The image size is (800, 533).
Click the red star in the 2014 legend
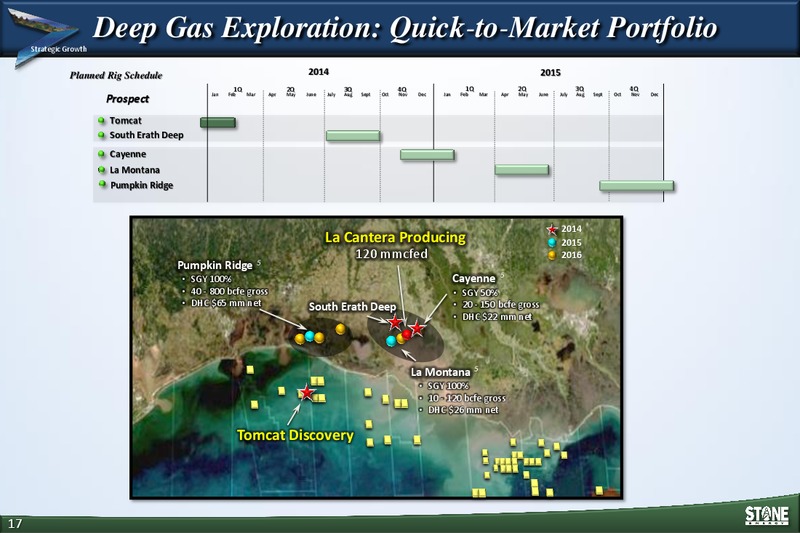point(552,230)
